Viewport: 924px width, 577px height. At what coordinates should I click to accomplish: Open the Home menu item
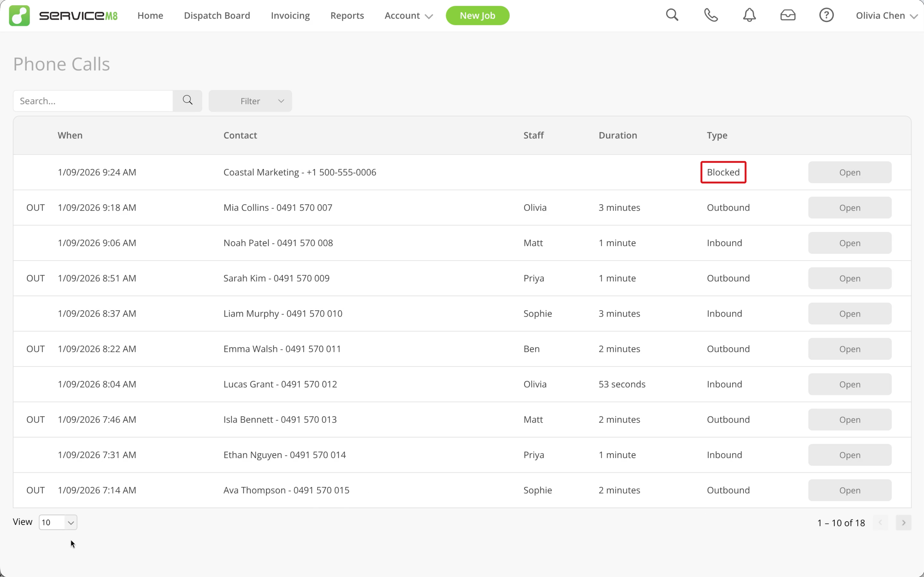(x=150, y=16)
